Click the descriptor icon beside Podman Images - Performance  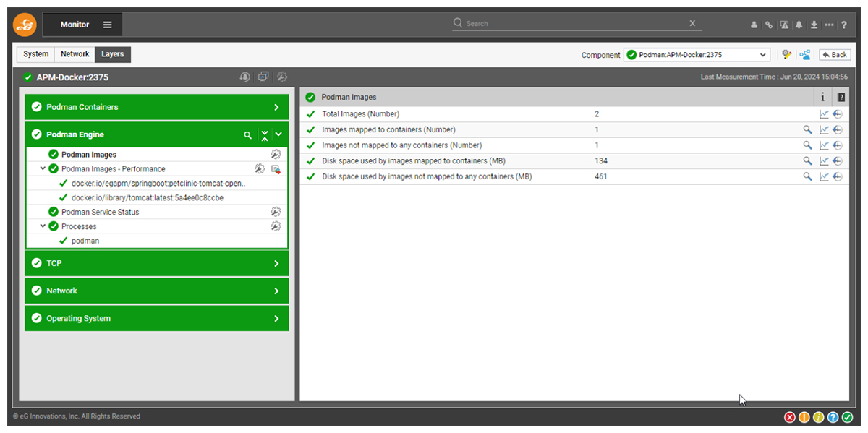276,169
